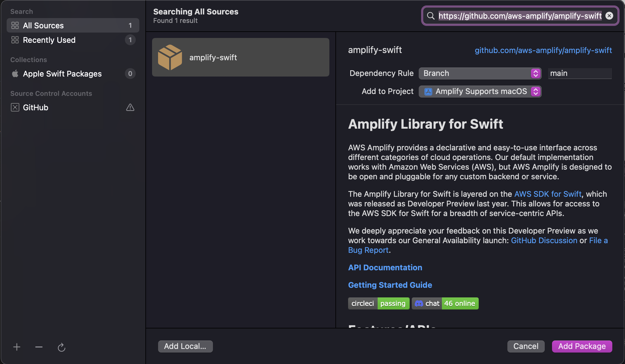Open the Dependency Rule Branch dropdown

coord(480,74)
